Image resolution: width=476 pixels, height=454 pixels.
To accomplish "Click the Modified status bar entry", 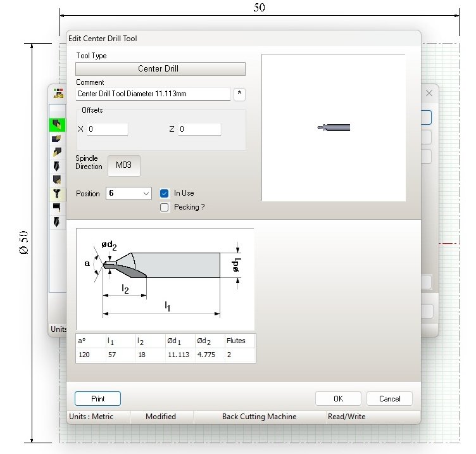I will click(x=161, y=417).
